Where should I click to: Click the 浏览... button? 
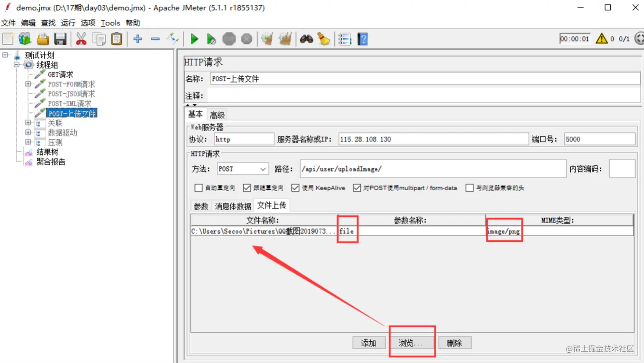coord(411,343)
